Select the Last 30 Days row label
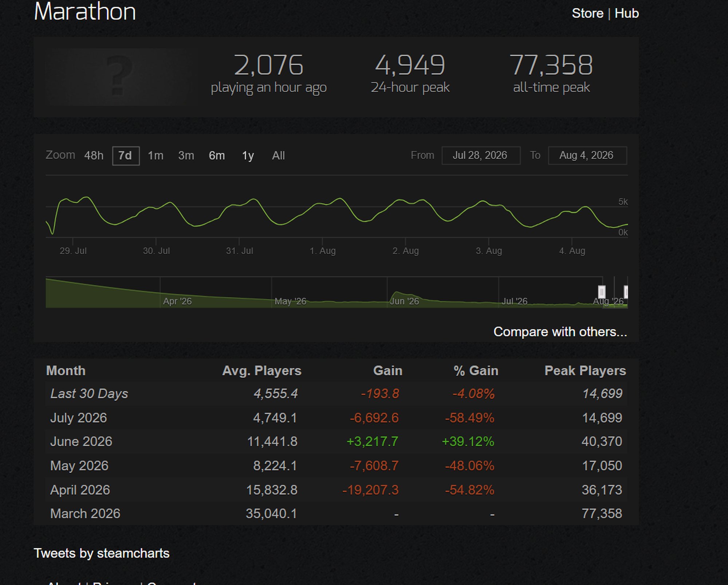Image resolution: width=728 pixels, height=585 pixels. [89, 394]
